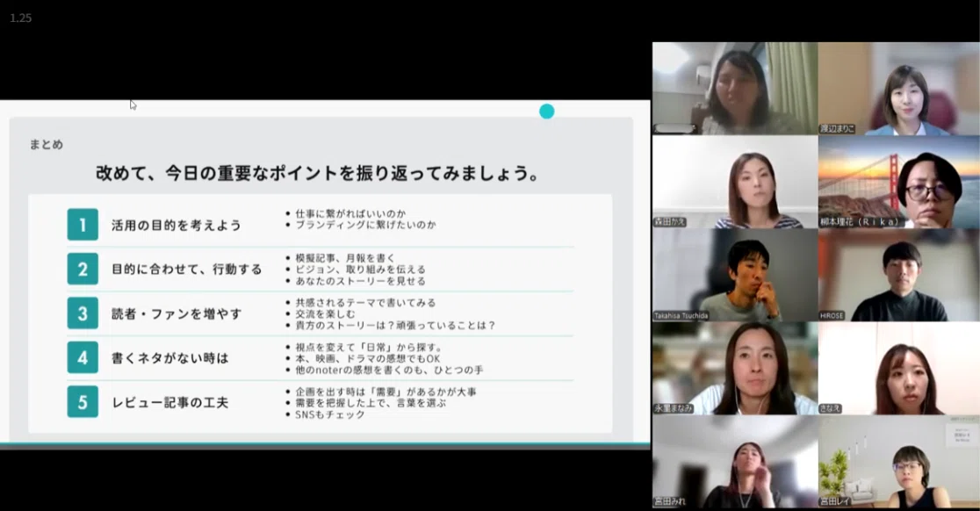The width and height of the screenshot is (980, 511).
Task: Select 柳本理花（Ｒｉｋａ）'s video tile
Action: click(x=898, y=182)
